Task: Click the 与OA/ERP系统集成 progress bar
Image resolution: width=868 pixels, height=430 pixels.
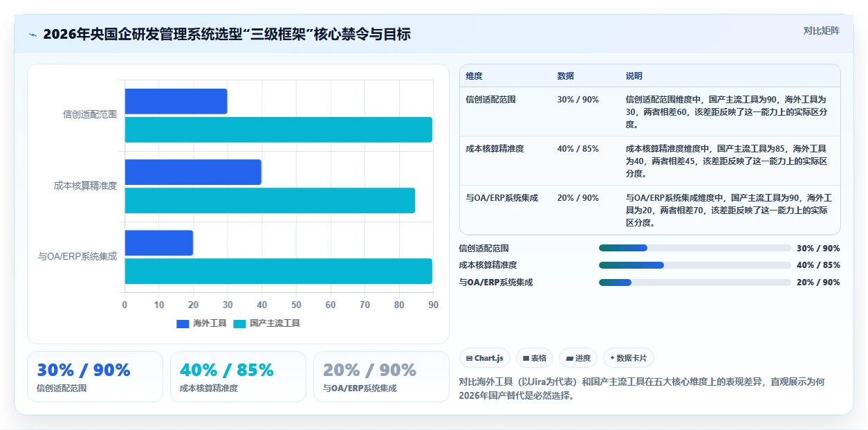Action: point(694,283)
